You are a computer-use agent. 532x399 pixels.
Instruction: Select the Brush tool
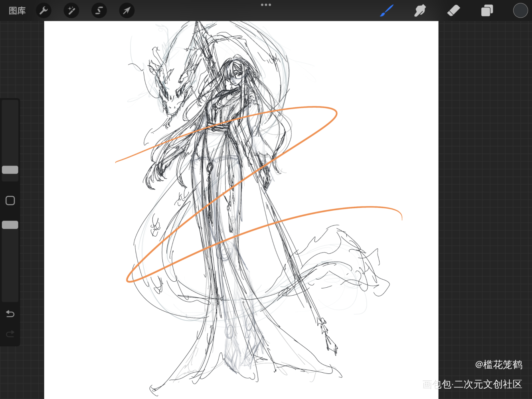pyautogui.click(x=387, y=11)
